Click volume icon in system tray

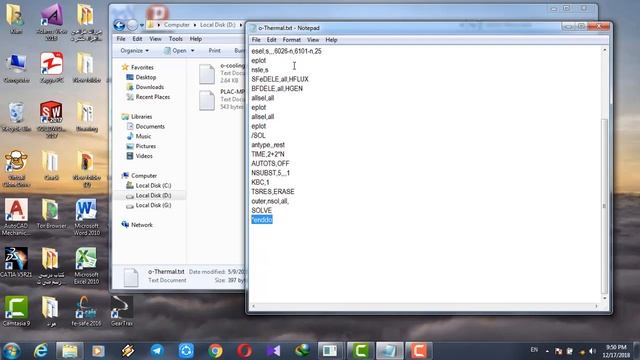592,351
